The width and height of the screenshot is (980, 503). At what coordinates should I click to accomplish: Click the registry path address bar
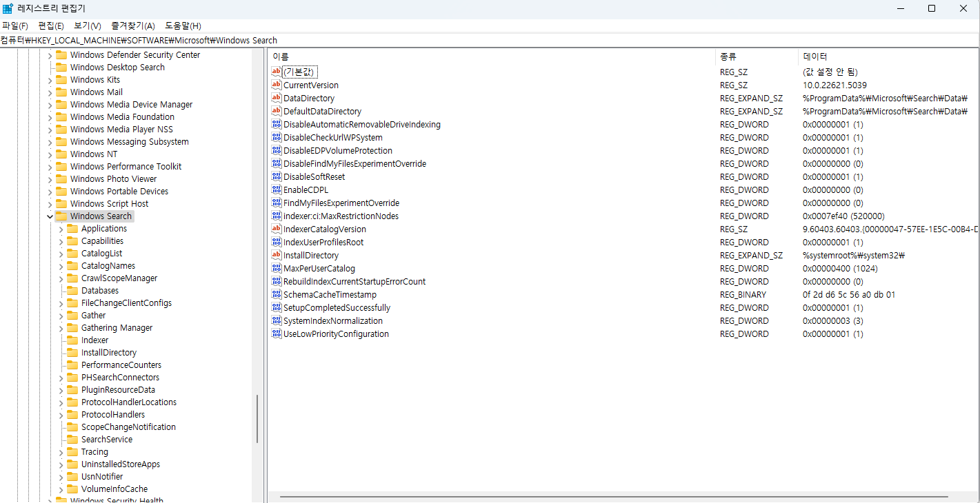pos(490,40)
